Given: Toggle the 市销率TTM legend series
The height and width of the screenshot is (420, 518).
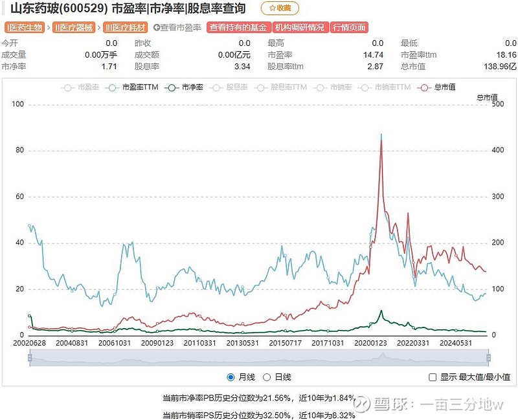Looking at the screenshot, I should [x=384, y=87].
